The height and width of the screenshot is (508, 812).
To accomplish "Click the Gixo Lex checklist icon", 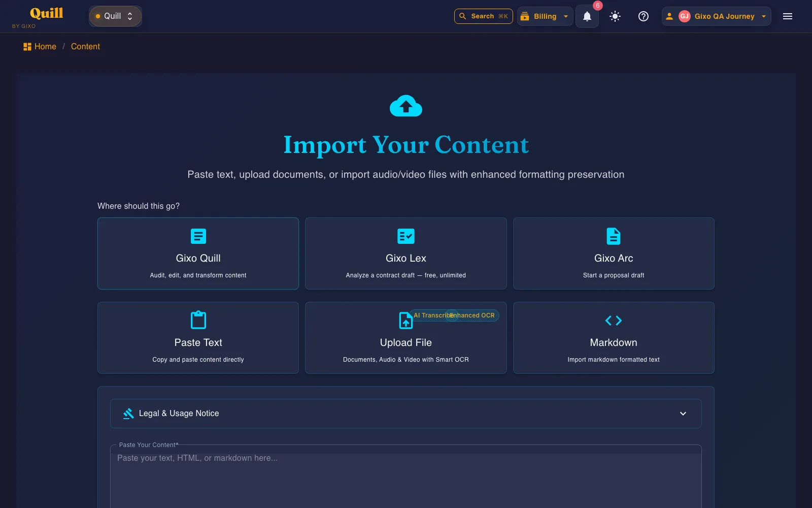I will pyautogui.click(x=406, y=236).
